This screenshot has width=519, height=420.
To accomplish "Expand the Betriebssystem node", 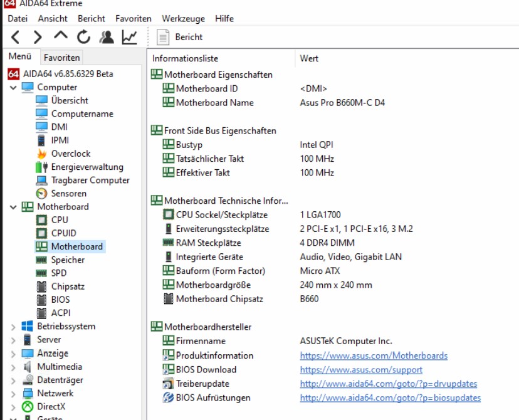I will [x=13, y=327].
